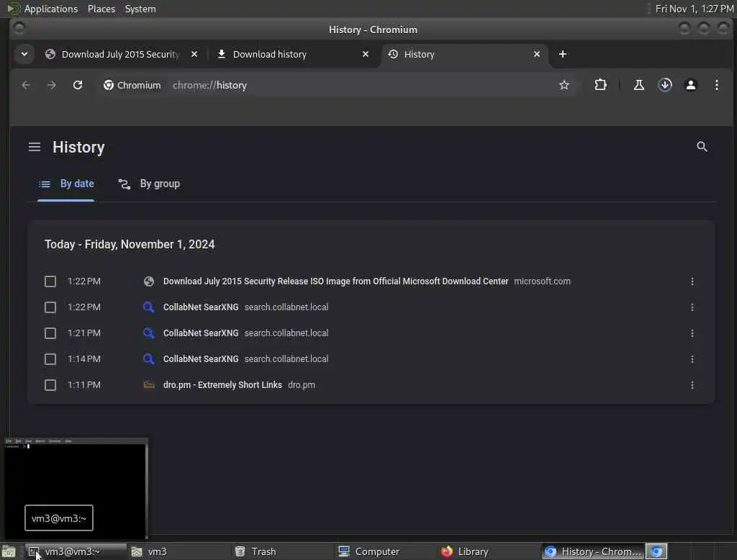Open the 1:21 PM CollabNet SearXNG link
This screenshot has height=560, width=737.
tap(201, 333)
